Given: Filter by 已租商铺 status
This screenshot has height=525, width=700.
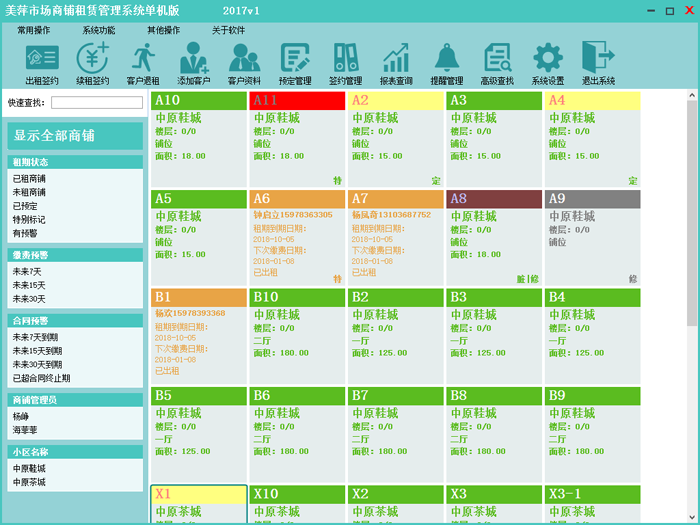Looking at the screenshot, I should pos(29,179).
